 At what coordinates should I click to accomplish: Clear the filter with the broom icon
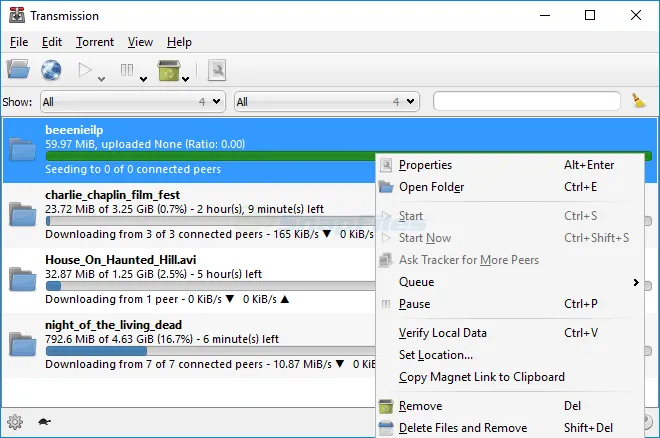639,101
